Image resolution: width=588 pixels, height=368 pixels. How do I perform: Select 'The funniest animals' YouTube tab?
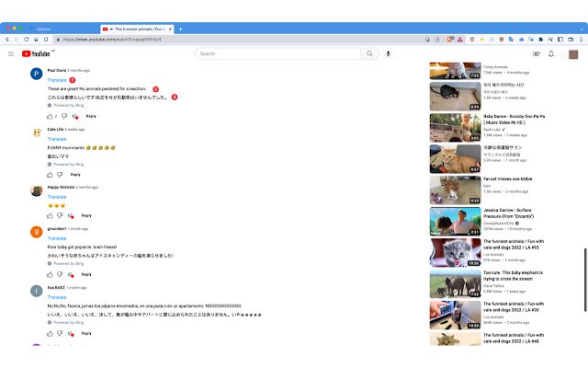[x=136, y=29]
